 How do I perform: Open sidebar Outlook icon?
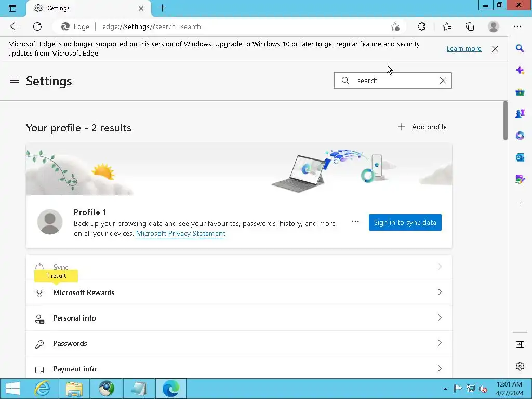coord(520,157)
